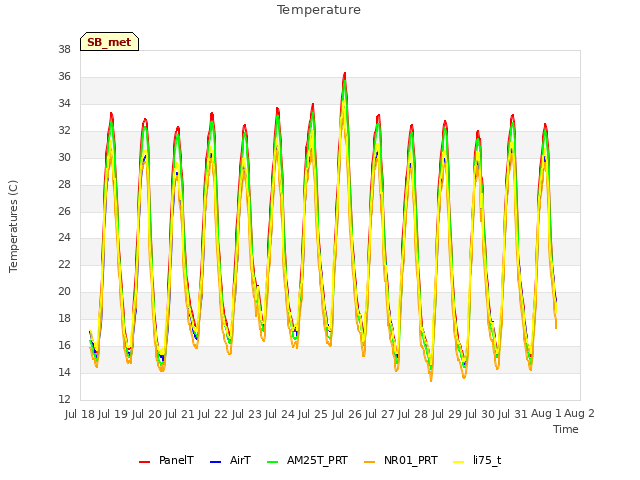Click the li75_t yellow legend swatch
Viewport: 640px width, 480px height.
[459, 462]
